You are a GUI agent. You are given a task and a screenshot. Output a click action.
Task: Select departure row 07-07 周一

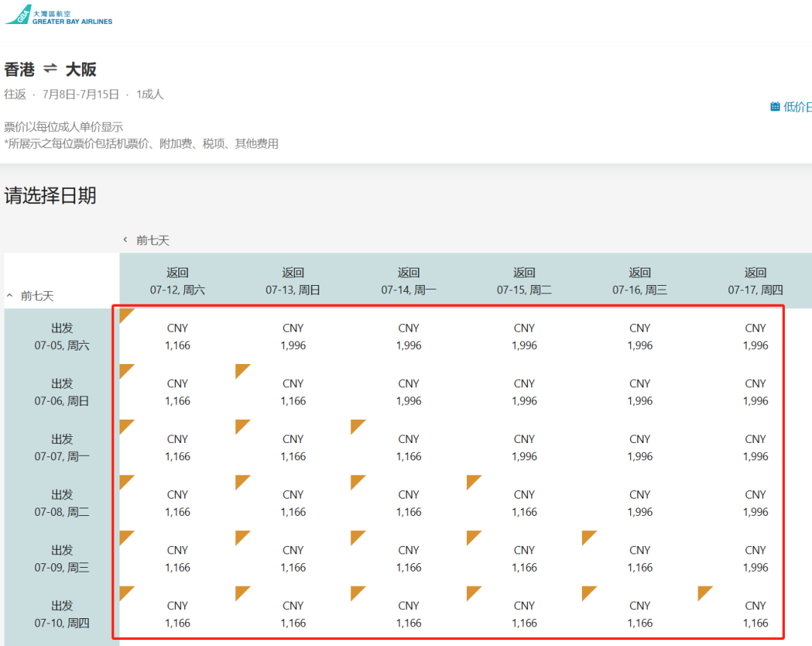(x=62, y=447)
